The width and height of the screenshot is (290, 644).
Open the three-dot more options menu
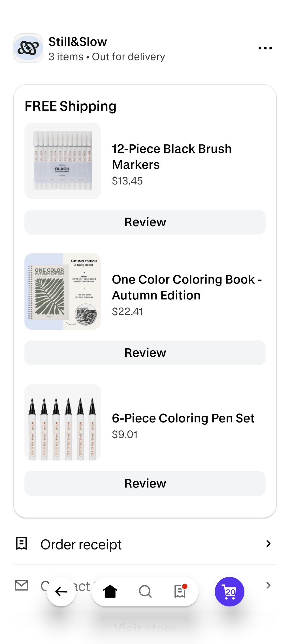[265, 48]
